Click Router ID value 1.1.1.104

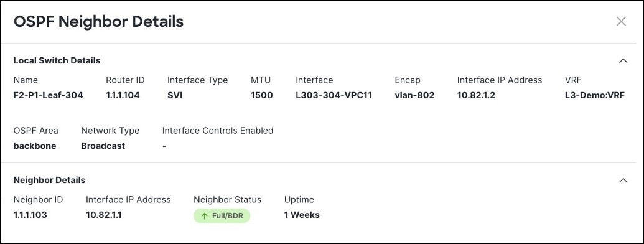[x=123, y=96]
